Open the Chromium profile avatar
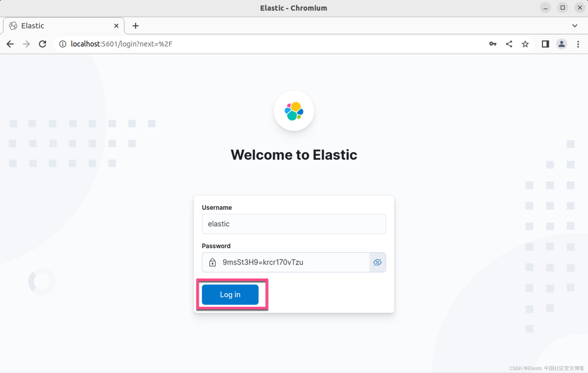588x373 pixels. pyautogui.click(x=561, y=44)
